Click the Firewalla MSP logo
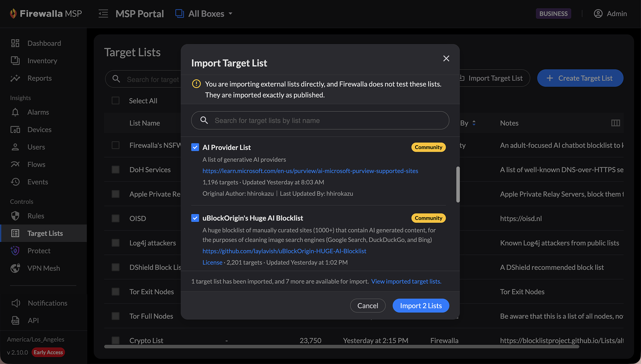The height and width of the screenshot is (364, 641). click(x=46, y=14)
